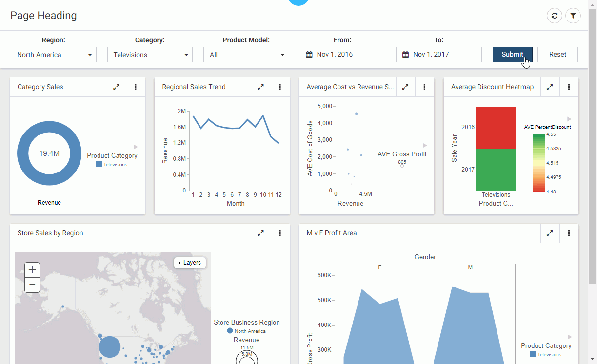The height and width of the screenshot is (364, 597).
Task: Maximize Store Sales by Region panel
Action: (x=261, y=233)
